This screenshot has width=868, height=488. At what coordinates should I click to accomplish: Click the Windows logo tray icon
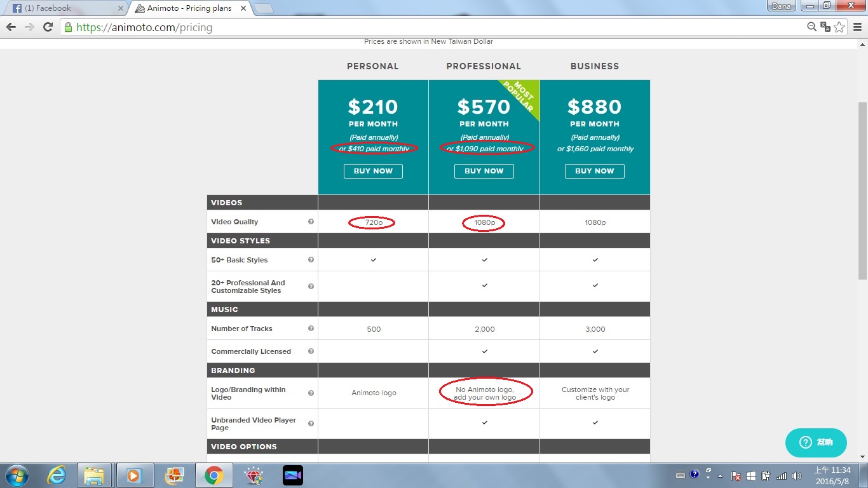pyautogui.click(x=751, y=475)
